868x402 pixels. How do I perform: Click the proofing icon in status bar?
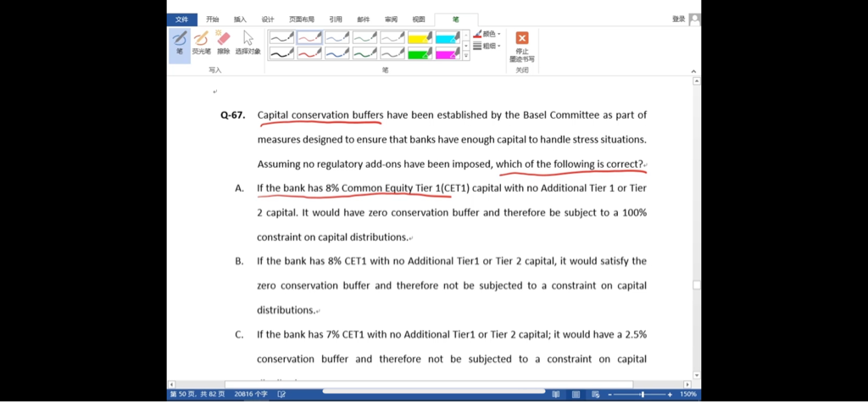(281, 394)
